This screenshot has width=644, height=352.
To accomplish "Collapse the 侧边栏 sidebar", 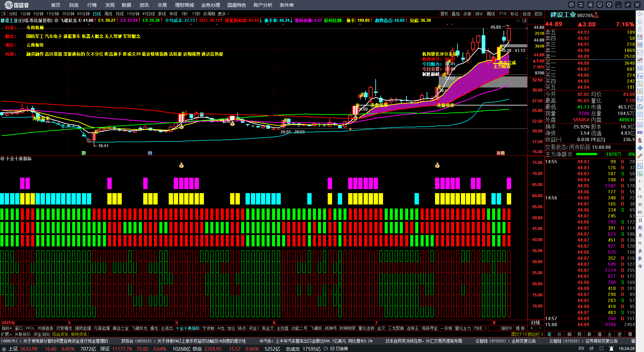I will click(x=536, y=334).
